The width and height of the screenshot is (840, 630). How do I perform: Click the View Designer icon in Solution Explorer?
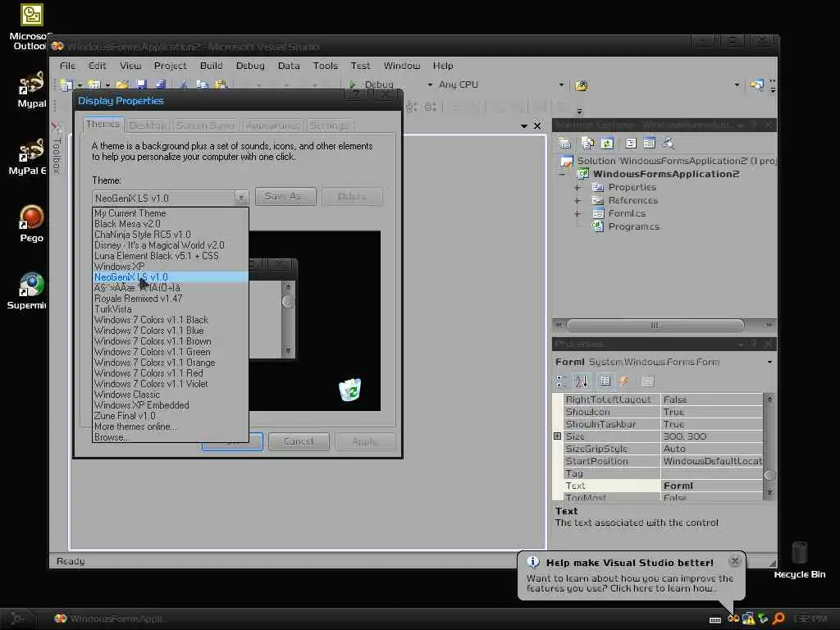(650, 143)
